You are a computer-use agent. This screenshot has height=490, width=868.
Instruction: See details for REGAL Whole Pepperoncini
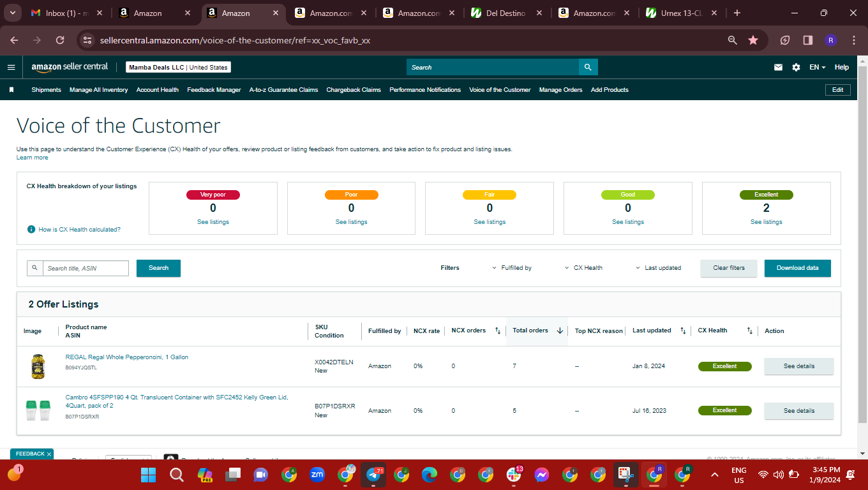pos(799,366)
